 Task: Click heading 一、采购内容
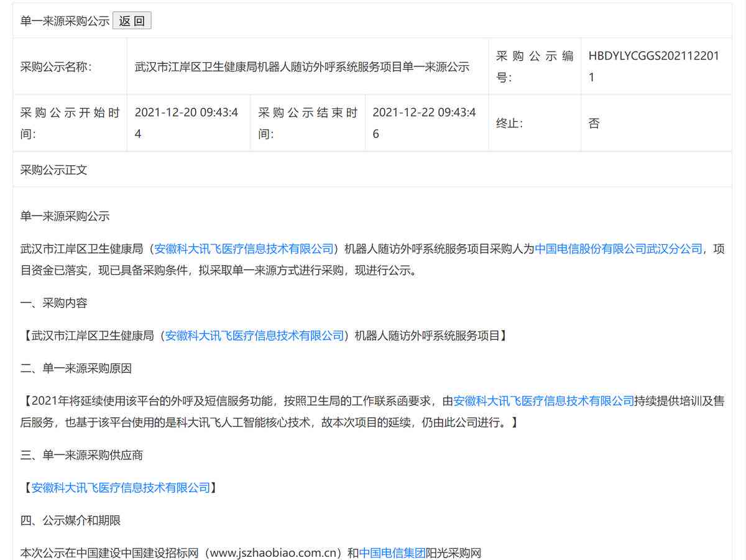tap(54, 303)
